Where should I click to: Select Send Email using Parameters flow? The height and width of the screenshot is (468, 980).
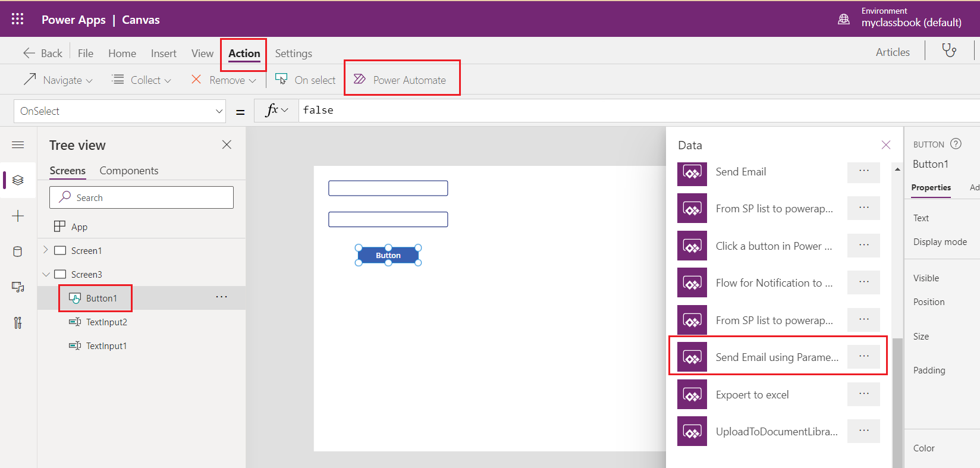[777, 357]
